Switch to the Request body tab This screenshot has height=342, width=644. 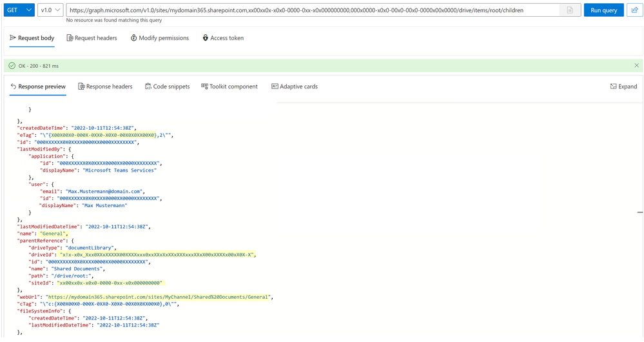pyautogui.click(x=32, y=38)
